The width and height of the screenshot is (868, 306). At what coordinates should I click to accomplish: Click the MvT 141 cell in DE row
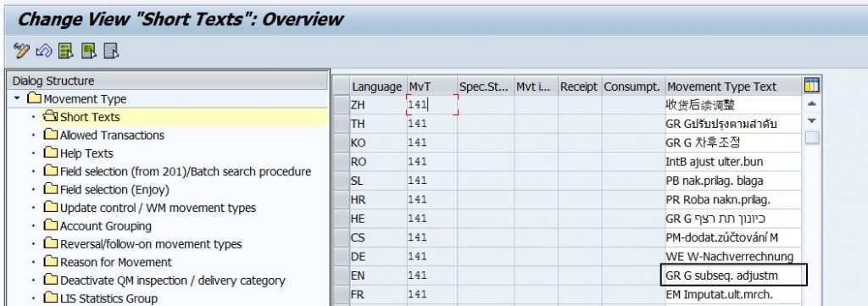tap(431, 256)
